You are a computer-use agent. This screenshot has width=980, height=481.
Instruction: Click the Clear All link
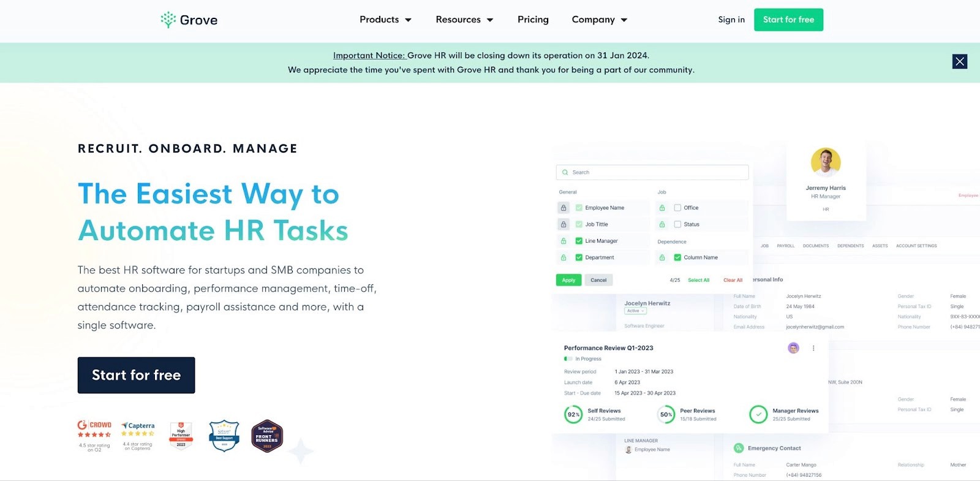point(733,280)
